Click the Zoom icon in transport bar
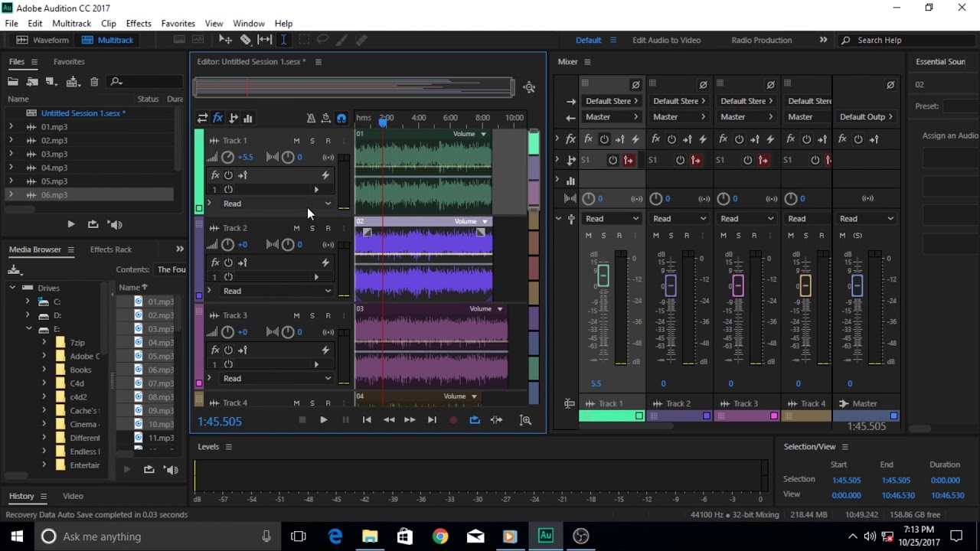Image resolution: width=980 pixels, height=551 pixels. 525,419
